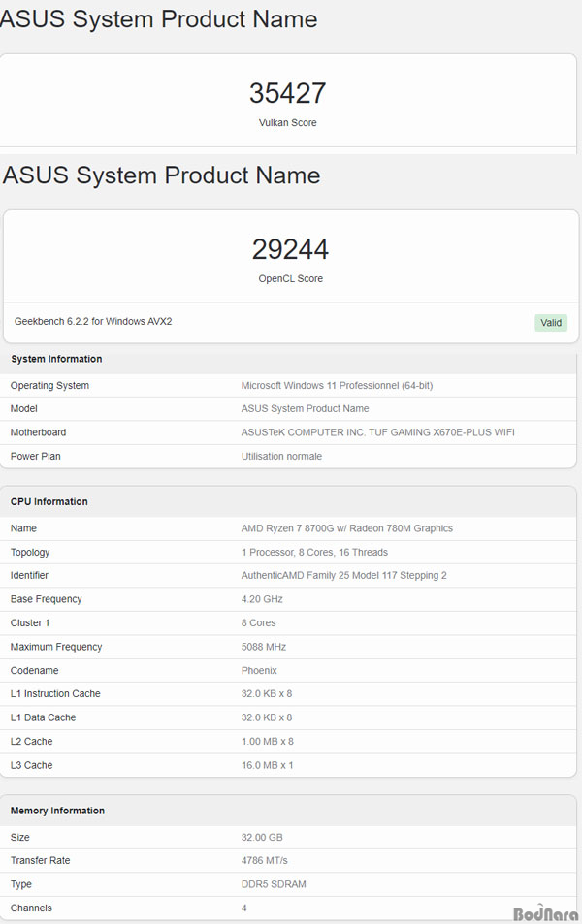
Task: Click the Size row label
Action: pos(20,838)
